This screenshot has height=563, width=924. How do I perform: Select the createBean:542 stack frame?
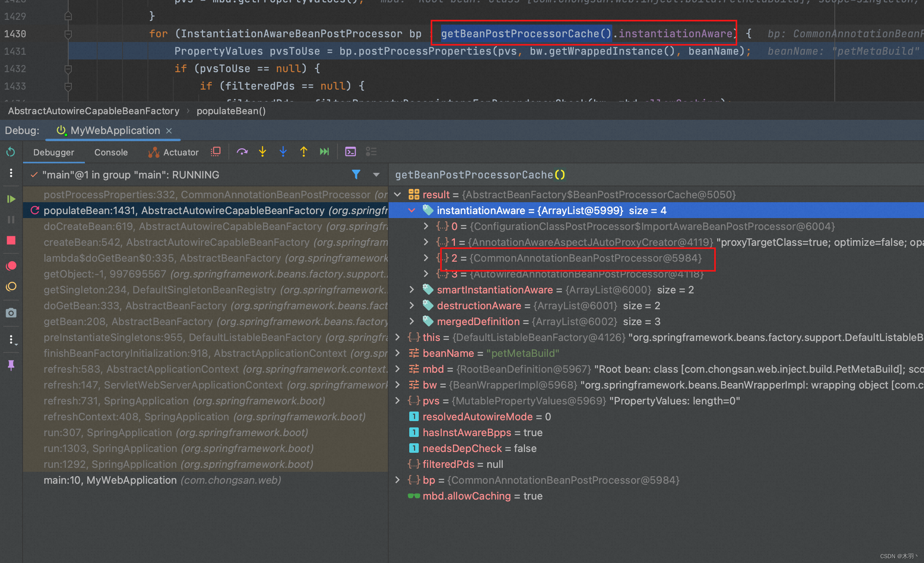pyautogui.click(x=205, y=242)
